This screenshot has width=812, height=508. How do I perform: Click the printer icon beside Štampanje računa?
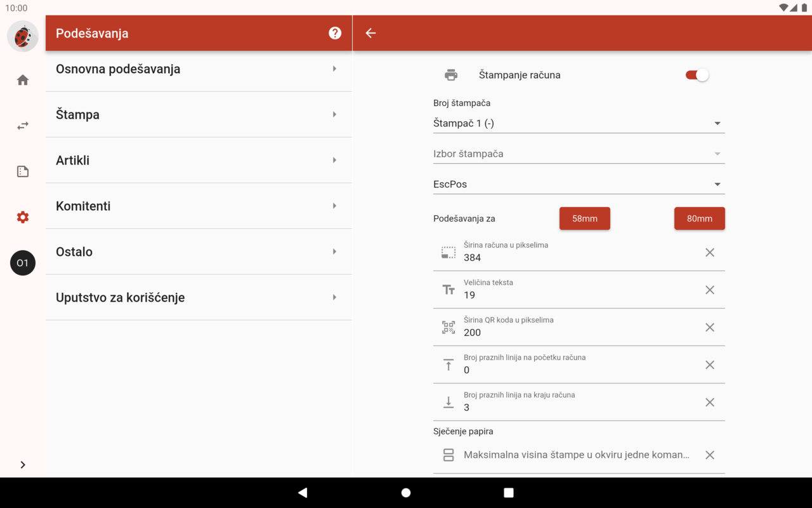(451, 75)
